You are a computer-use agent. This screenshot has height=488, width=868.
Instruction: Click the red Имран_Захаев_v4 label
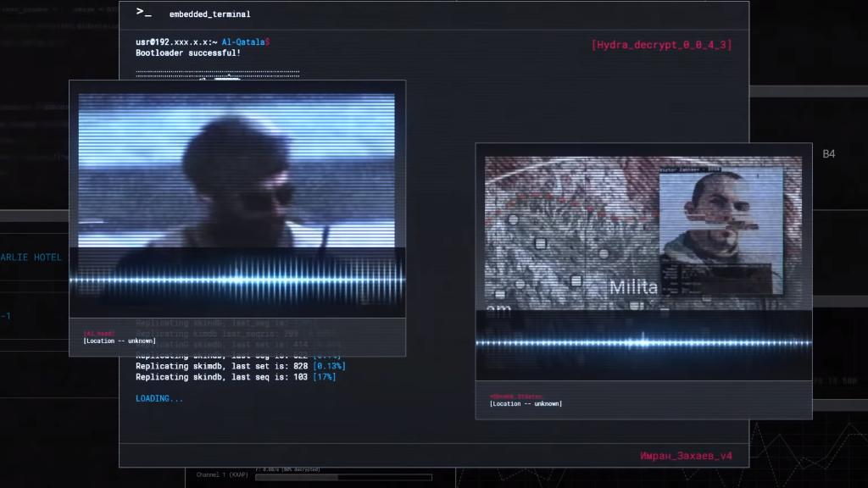click(x=686, y=456)
